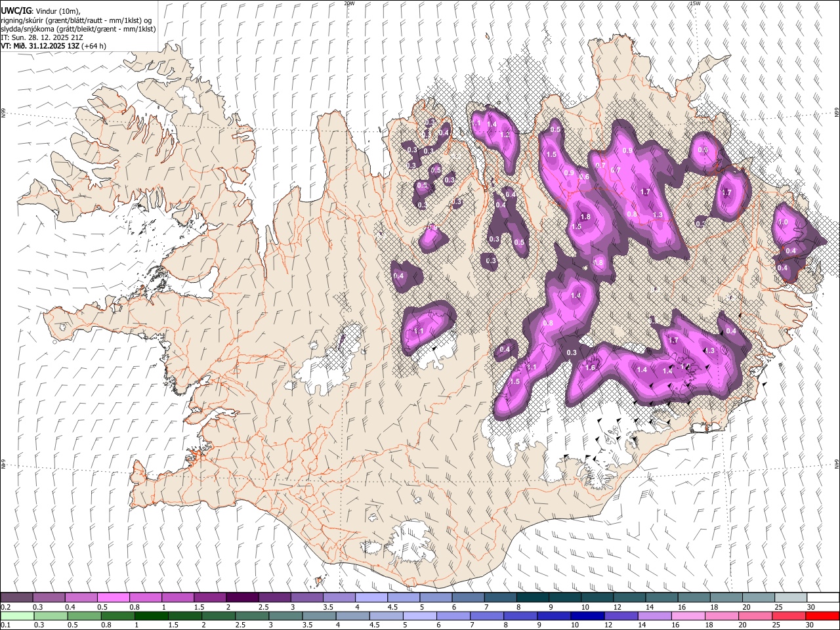
Task: Click the 'slydda/snjókoma' legend description line
Action: 78,29
